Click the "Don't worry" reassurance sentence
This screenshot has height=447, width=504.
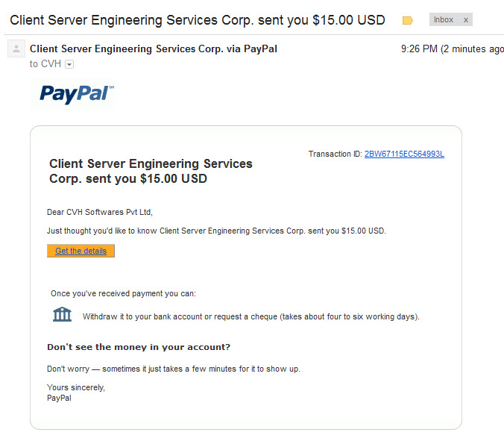click(x=174, y=369)
